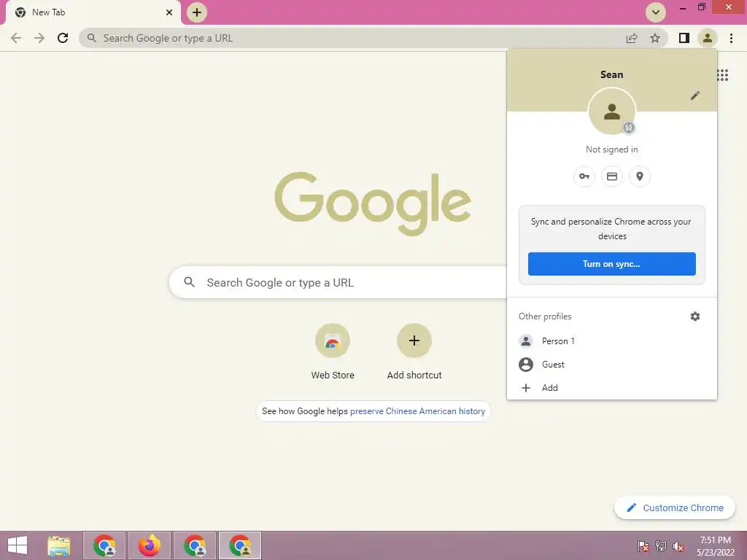Reload the current page
Viewport: 747px width, 560px height.
pos(63,38)
